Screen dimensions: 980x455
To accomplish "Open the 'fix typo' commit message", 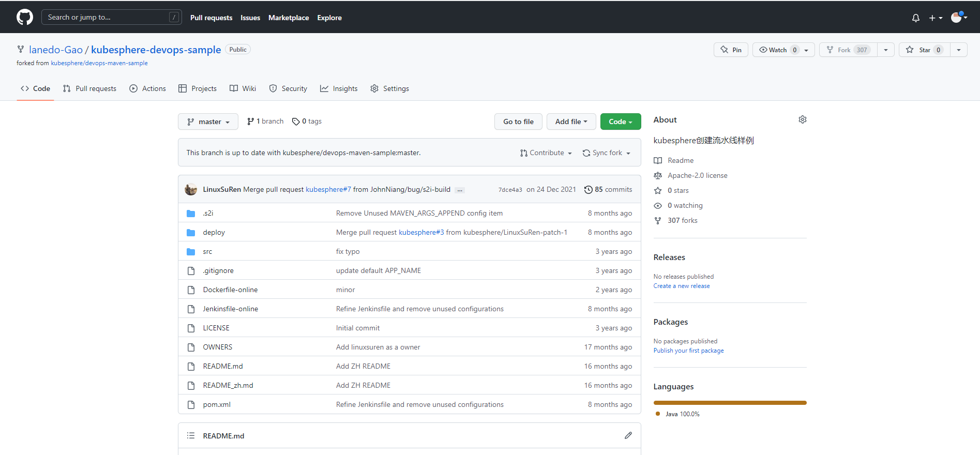I will click(x=348, y=251).
